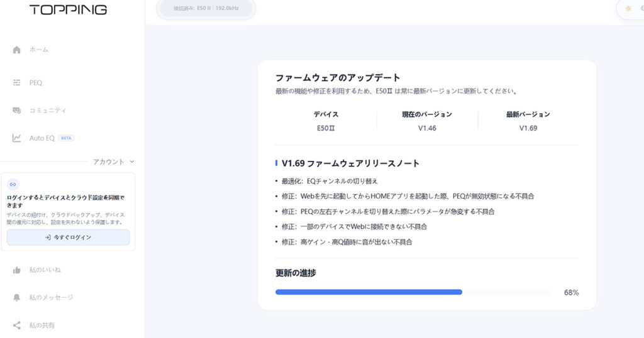Click the thumbs-up 私のいいね icon
The width and height of the screenshot is (644, 338).
[x=16, y=270]
